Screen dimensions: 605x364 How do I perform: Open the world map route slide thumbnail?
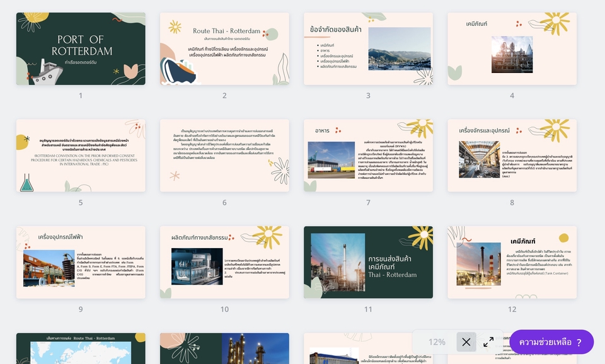pyautogui.click(x=81, y=348)
